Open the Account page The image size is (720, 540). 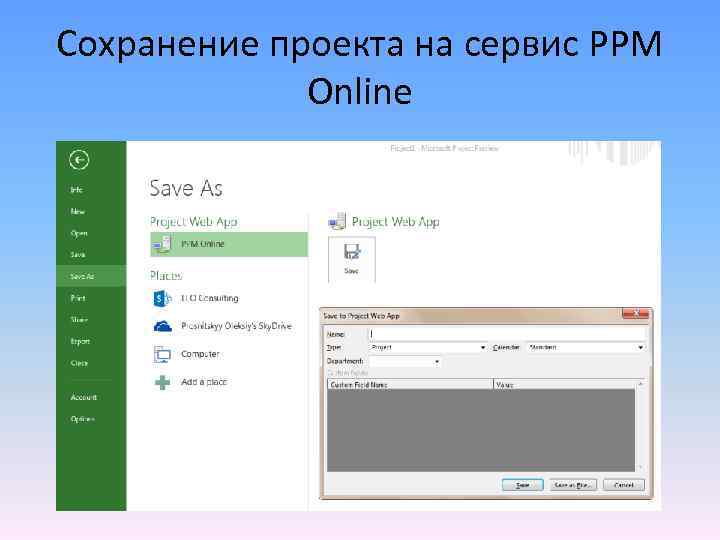[84, 397]
